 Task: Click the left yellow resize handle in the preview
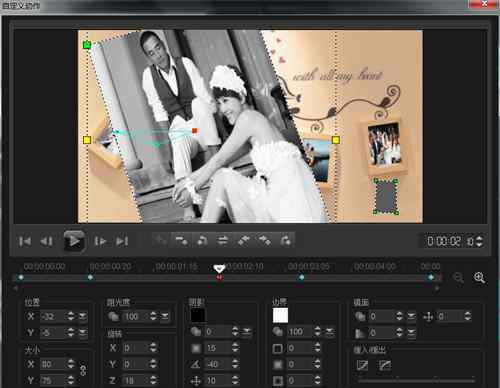tap(87, 140)
